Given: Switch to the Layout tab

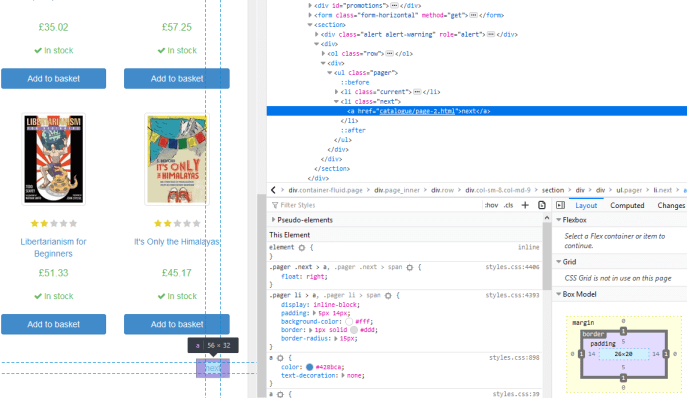Looking at the screenshot, I should point(586,205).
